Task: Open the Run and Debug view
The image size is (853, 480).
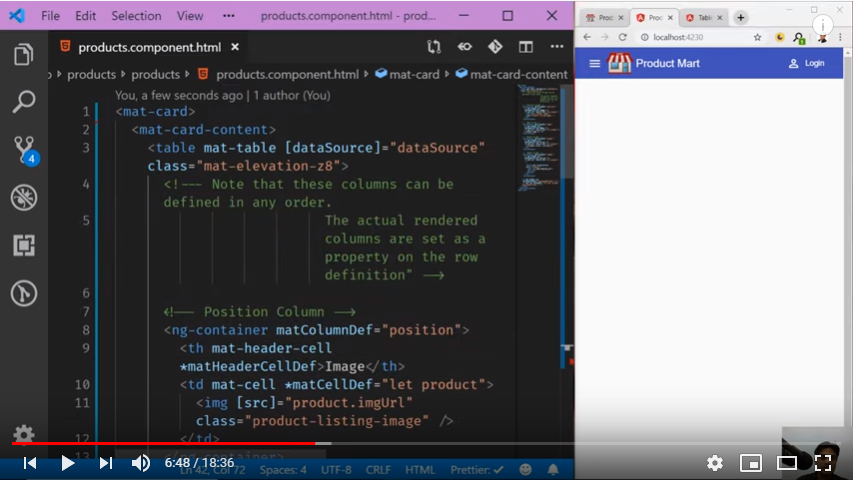Action: tap(23, 198)
